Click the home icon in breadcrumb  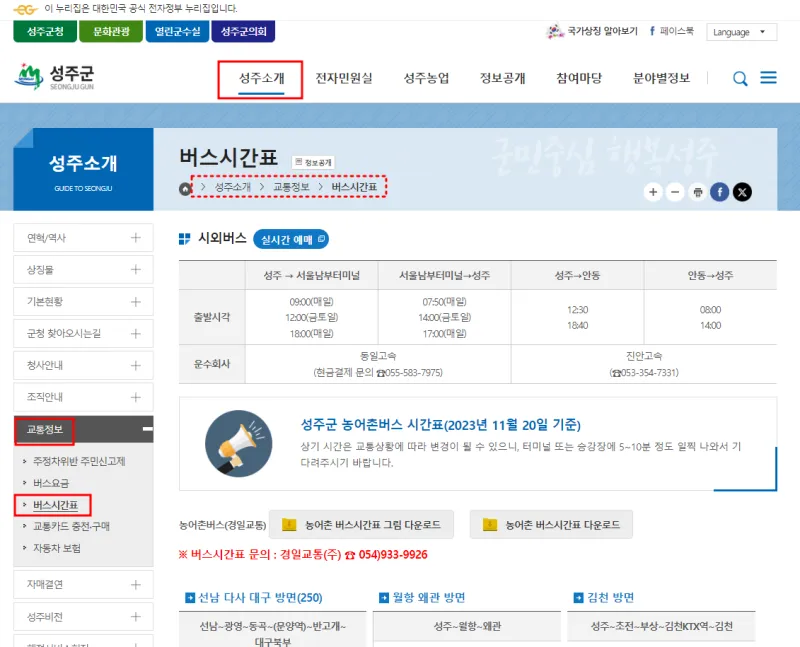[x=185, y=188]
